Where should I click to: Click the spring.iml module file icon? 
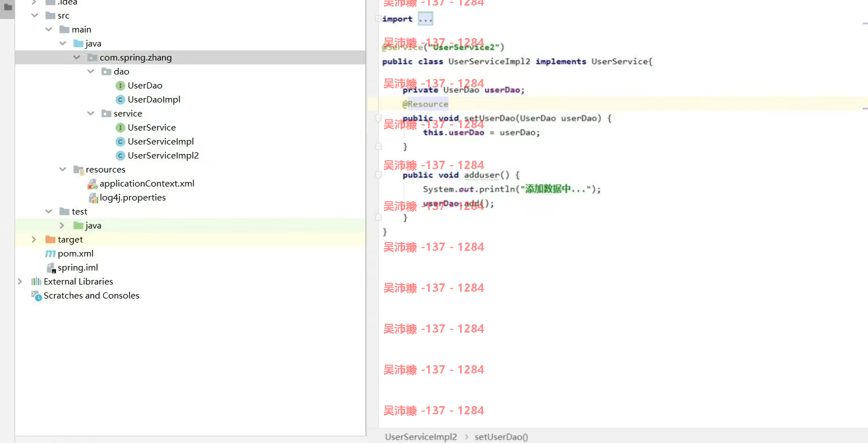[x=50, y=268]
